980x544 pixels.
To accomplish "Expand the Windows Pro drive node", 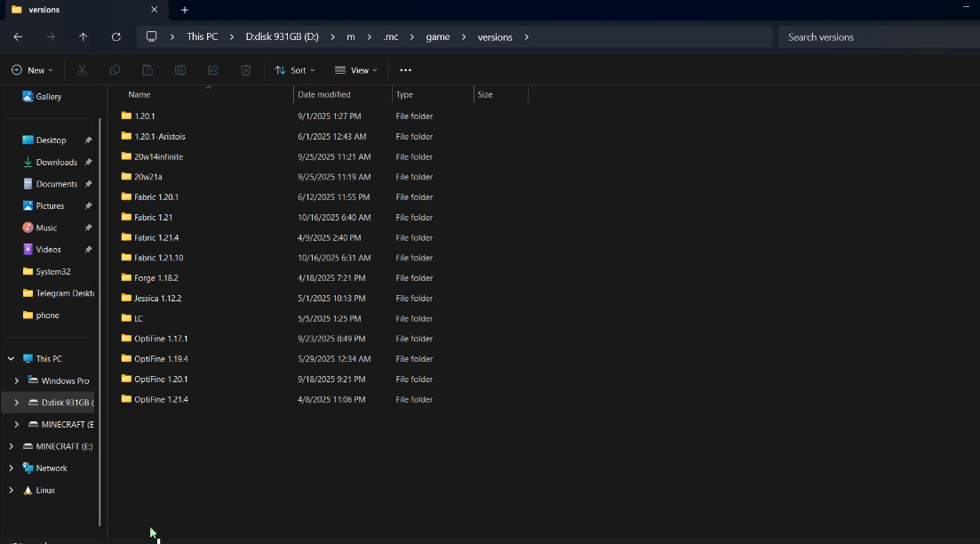I will pyautogui.click(x=16, y=380).
